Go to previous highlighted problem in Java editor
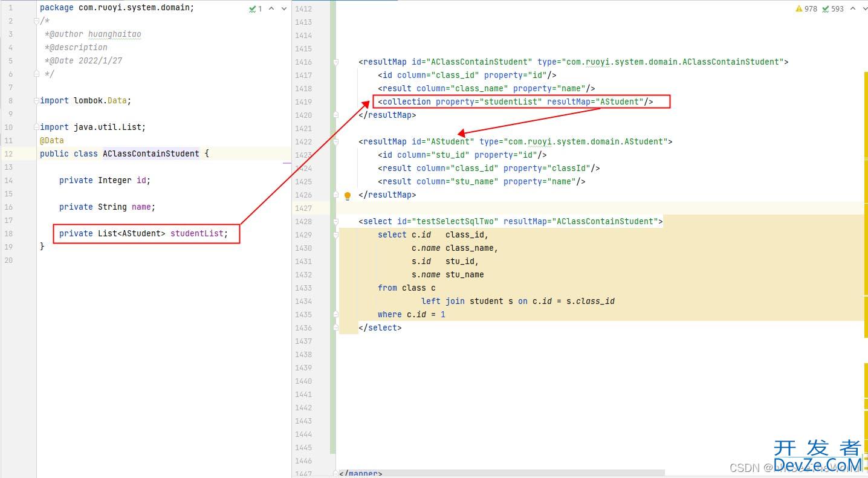 coord(271,8)
